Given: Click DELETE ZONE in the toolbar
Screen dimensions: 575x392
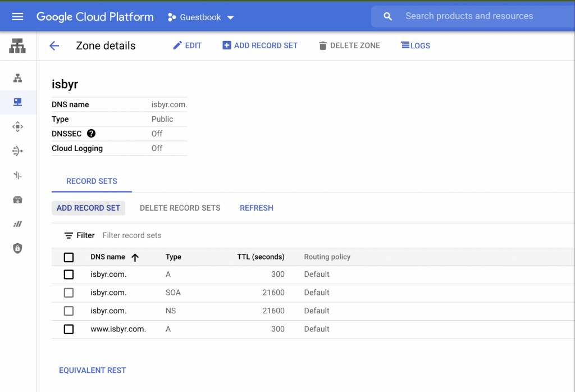Looking at the screenshot, I should pyautogui.click(x=349, y=45).
